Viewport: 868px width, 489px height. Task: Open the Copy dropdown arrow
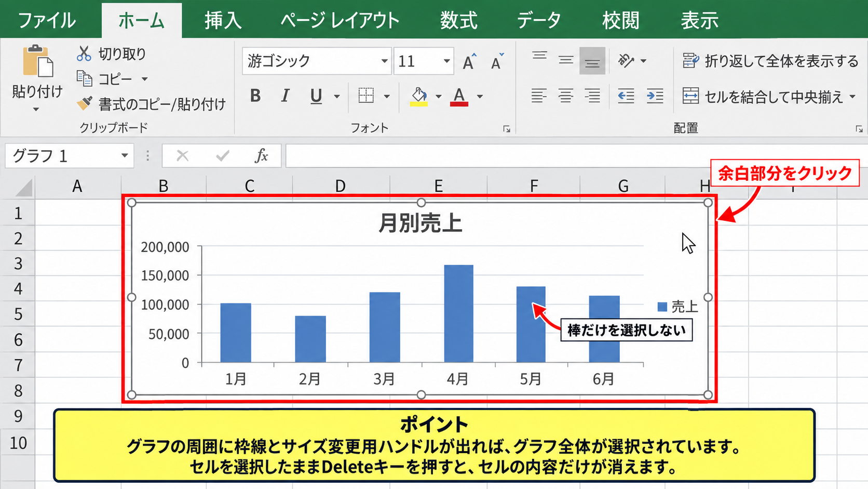(x=145, y=79)
